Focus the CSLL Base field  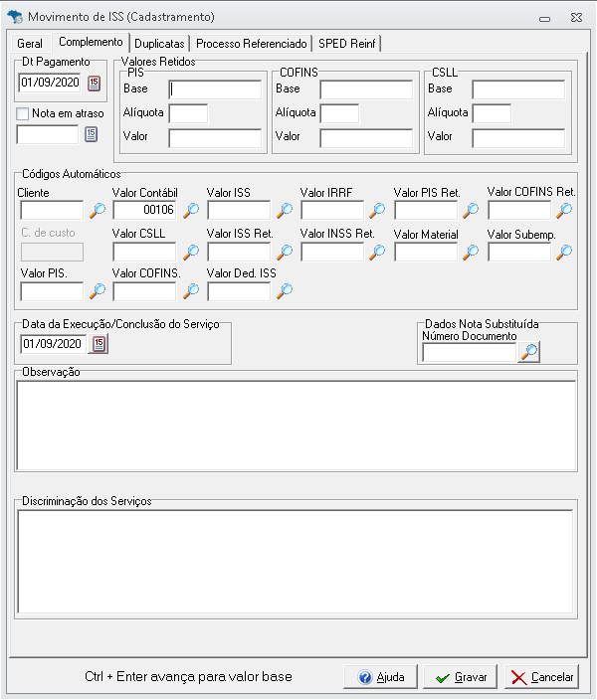click(x=518, y=89)
